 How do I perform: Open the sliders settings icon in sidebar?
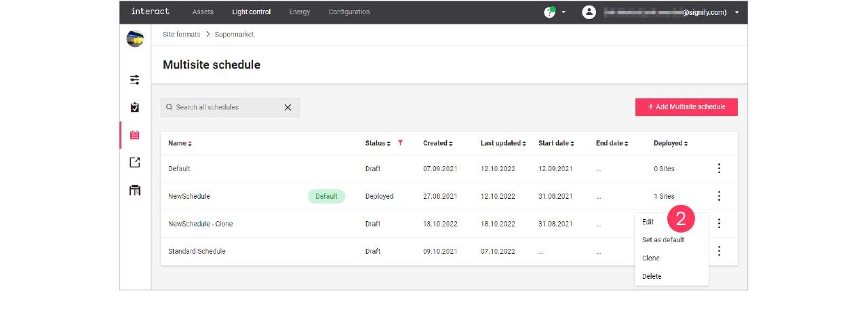click(x=135, y=80)
